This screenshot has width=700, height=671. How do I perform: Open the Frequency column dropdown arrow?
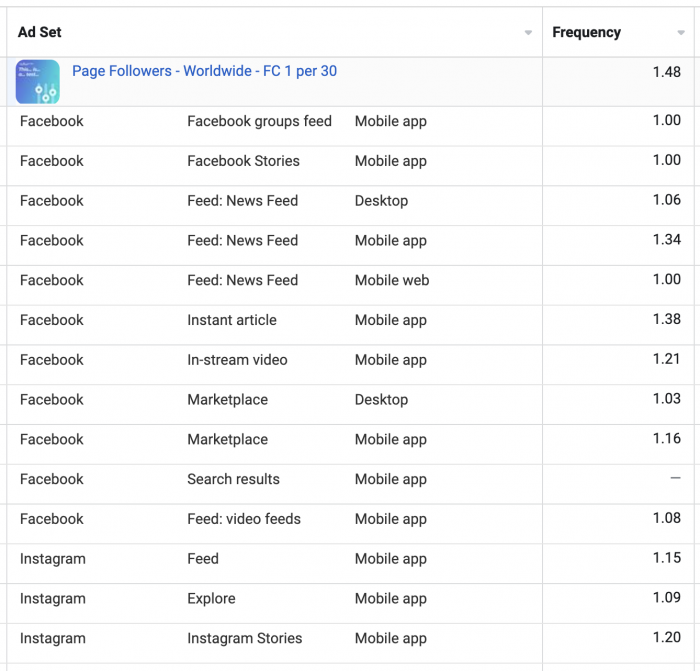tap(681, 33)
